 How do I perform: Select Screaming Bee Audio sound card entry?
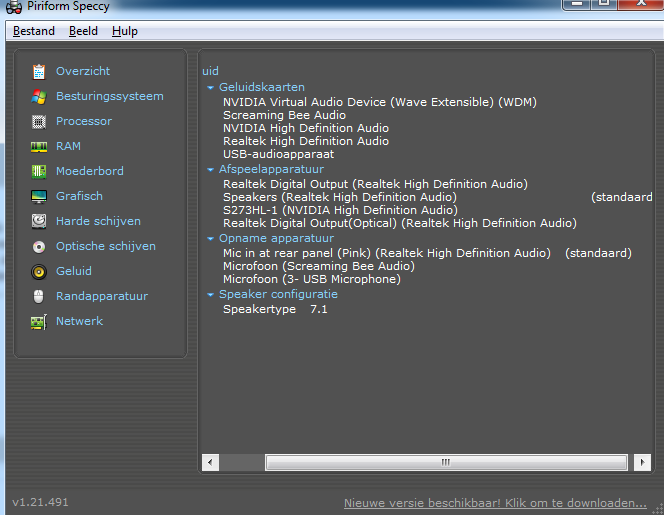tap(285, 115)
